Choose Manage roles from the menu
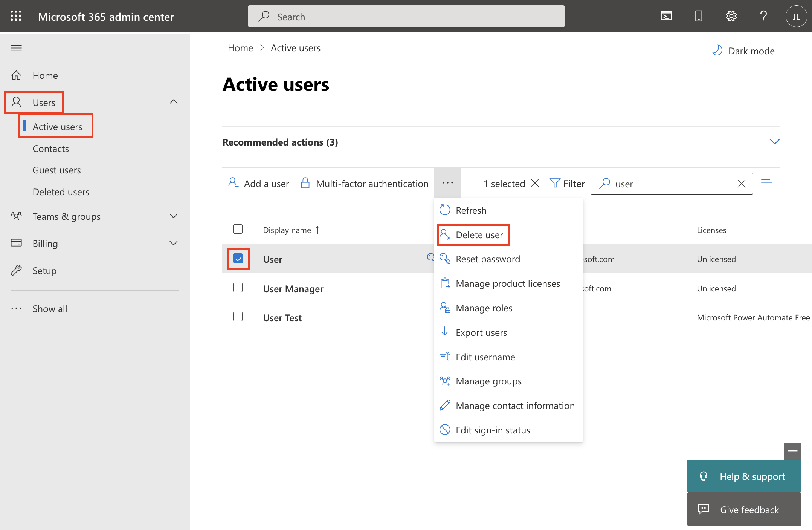This screenshot has width=812, height=530. [x=508, y=308]
